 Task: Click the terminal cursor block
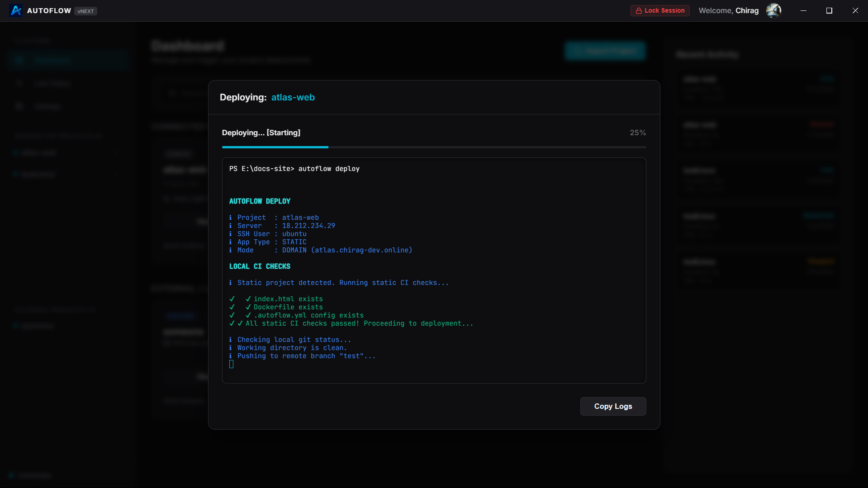pos(232,364)
